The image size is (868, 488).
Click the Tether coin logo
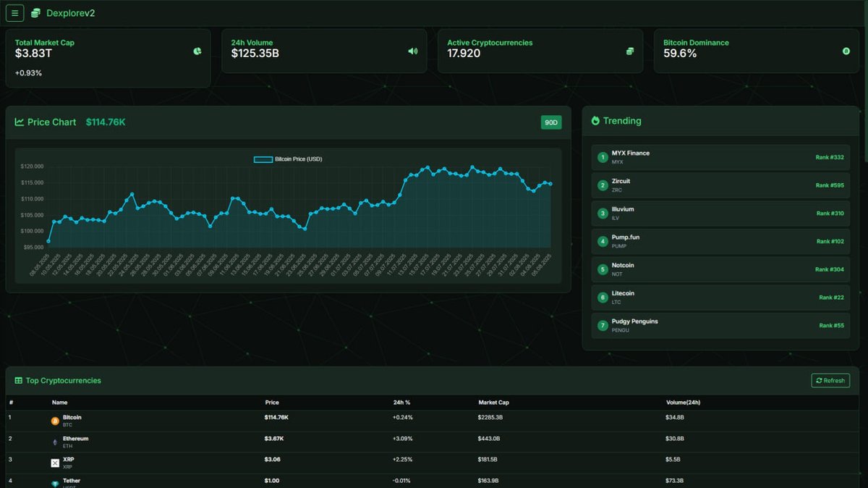tap(55, 484)
